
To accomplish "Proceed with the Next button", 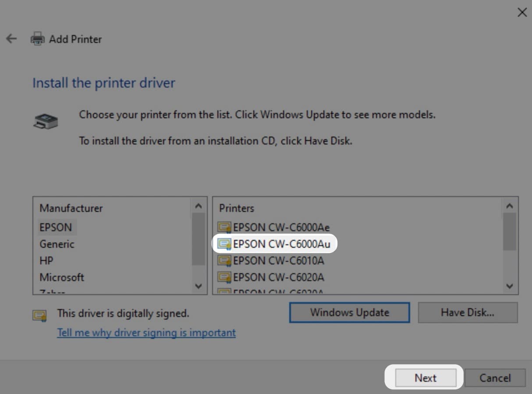I will pos(426,378).
